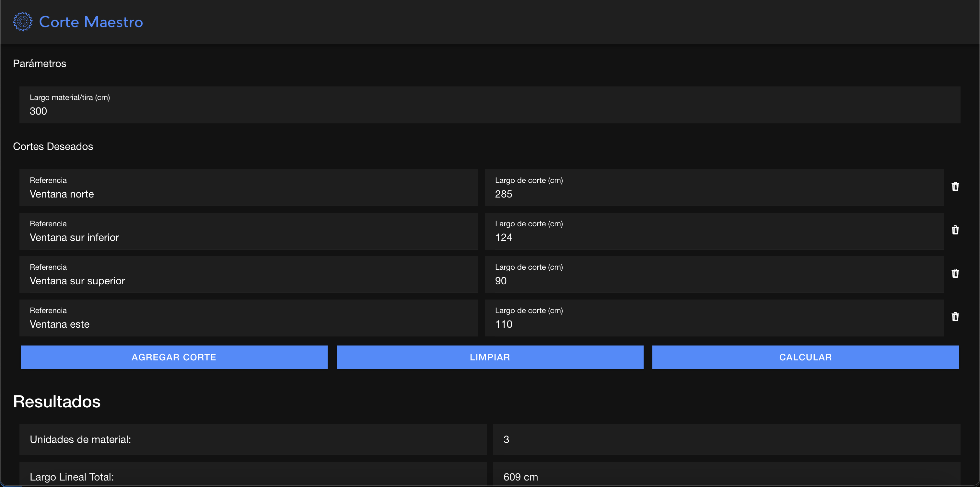The width and height of the screenshot is (980, 487).
Task: Select the Resultados heading
Action: click(57, 402)
